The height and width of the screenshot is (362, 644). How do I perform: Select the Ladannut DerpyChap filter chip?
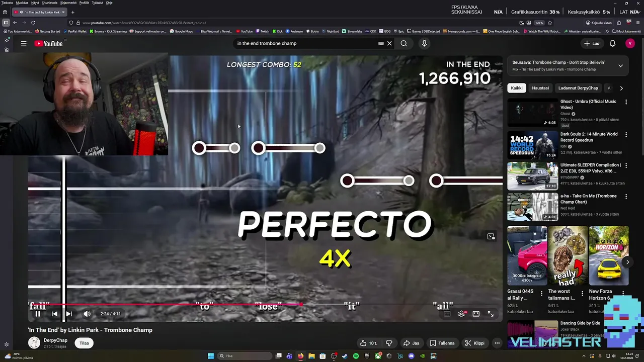pyautogui.click(x=578, y=88)
